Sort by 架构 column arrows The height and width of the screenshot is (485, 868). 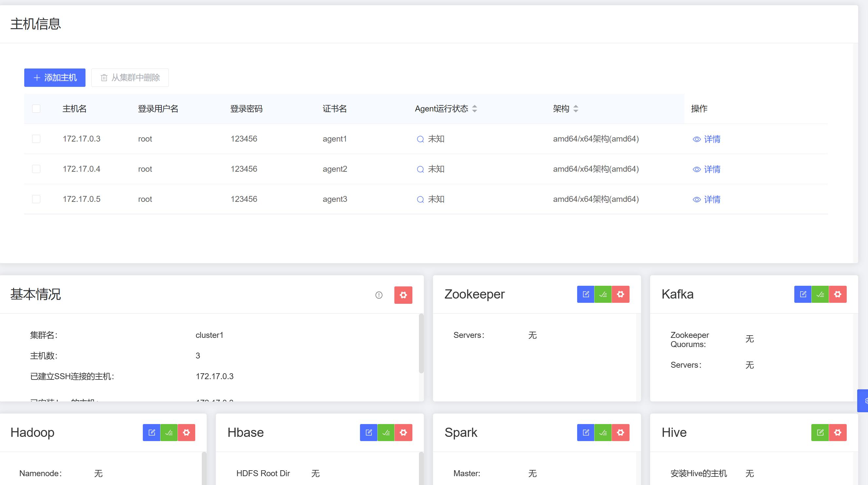click(x=576, y=108)
